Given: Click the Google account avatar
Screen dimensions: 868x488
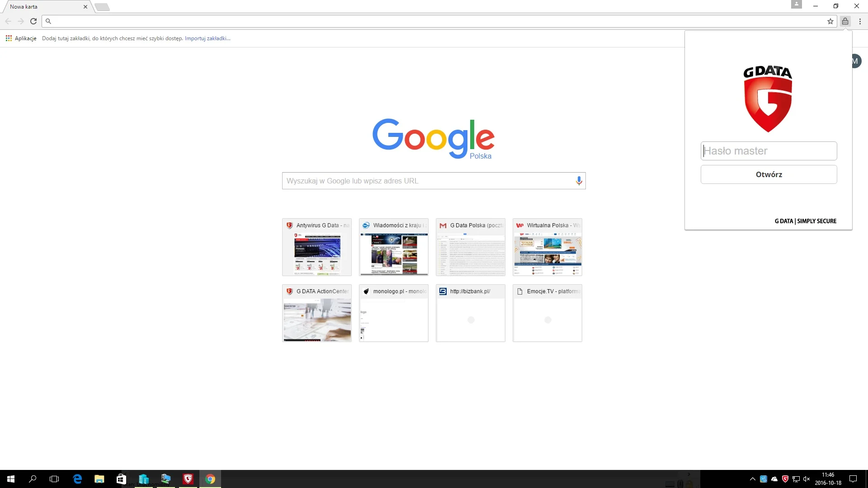Looking at the screenshot, I should pyautogui.click(x=856, y=61).
